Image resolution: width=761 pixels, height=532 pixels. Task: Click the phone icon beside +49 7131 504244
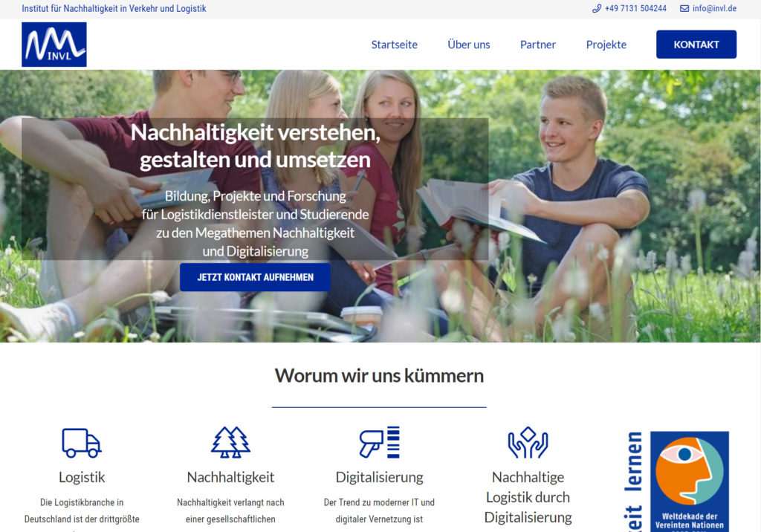pos(597,8)
